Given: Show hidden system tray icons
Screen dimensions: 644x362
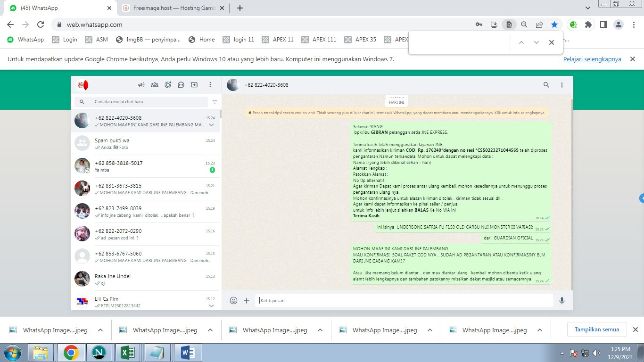Looking at the screenshot, I should 562,353.
